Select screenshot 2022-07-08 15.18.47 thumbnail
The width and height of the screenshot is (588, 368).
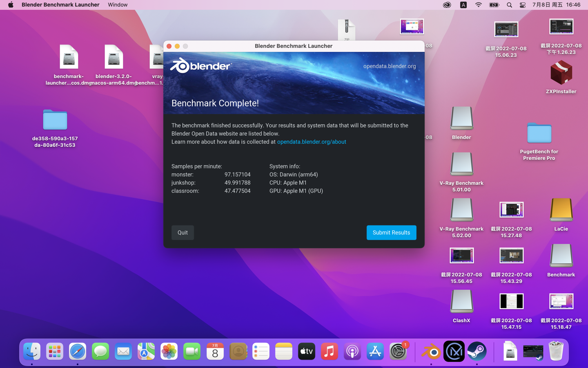point(561,301)
